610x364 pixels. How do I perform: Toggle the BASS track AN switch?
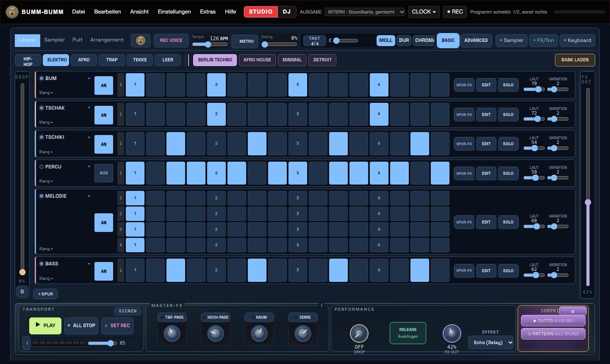click(x=104, y=271)
